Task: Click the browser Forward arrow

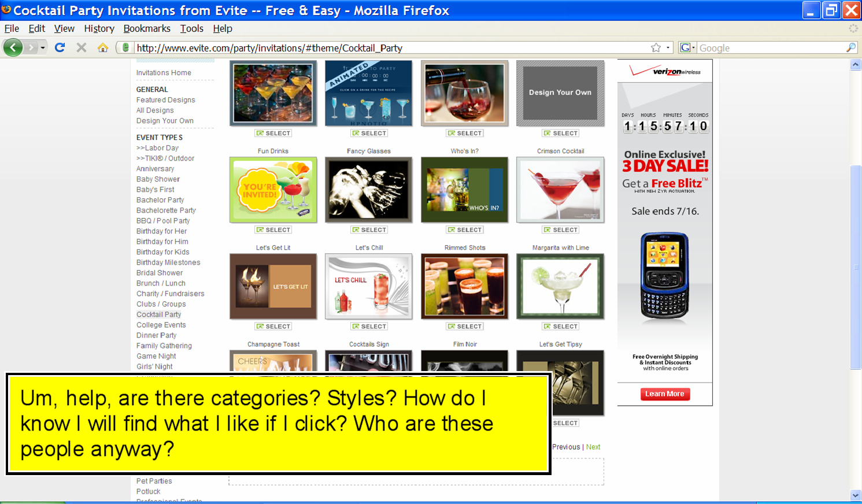Action: (31, 47)
